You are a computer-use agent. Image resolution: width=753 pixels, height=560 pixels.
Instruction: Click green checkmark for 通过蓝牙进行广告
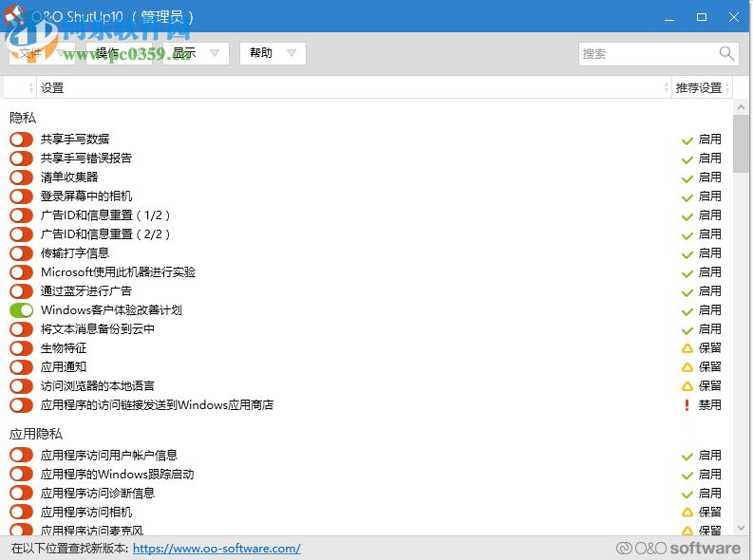click(687, 292)
